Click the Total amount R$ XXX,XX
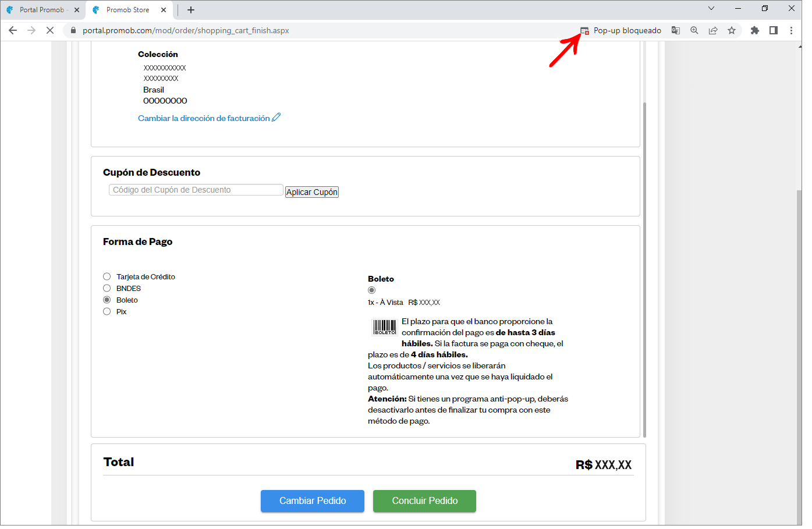812x529 pixels. coord(604,464)
